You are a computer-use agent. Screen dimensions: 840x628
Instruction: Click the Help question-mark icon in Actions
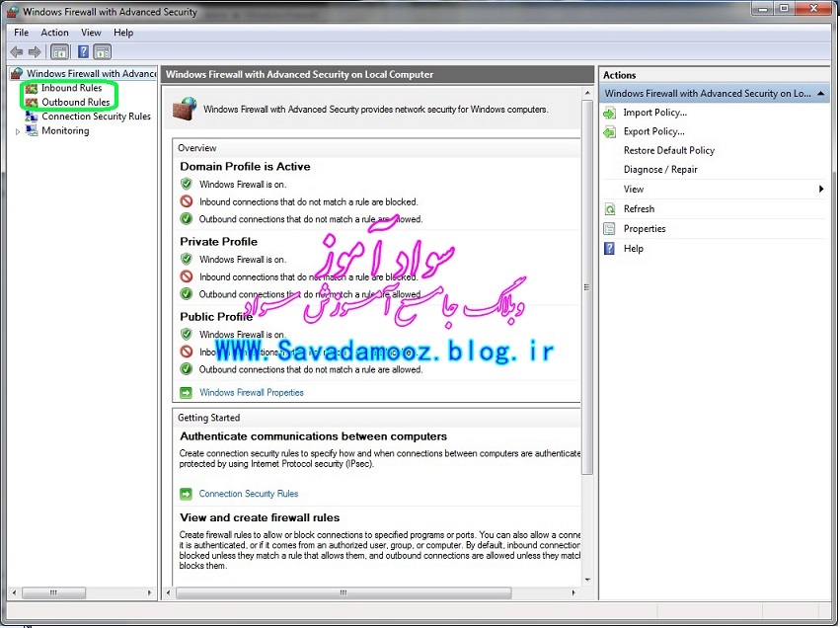[610, 249]
